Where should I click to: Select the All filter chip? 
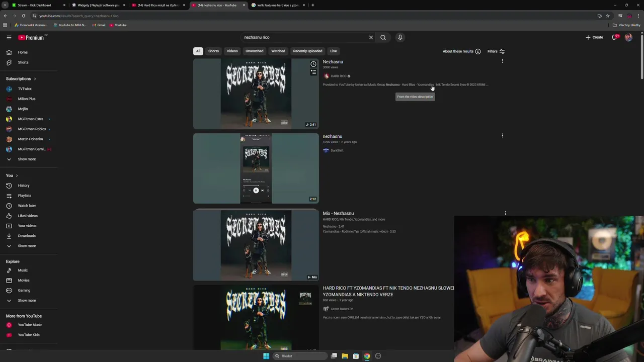point(198,51)
